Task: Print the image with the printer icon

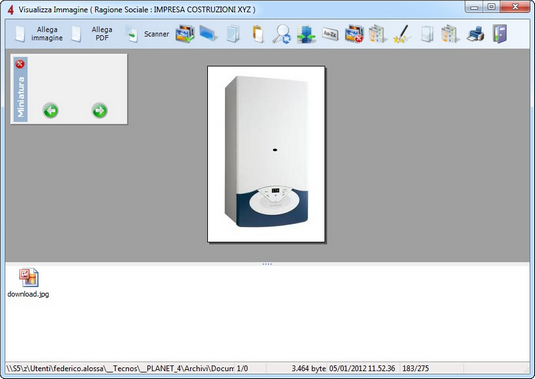Action: pos(475,34)
